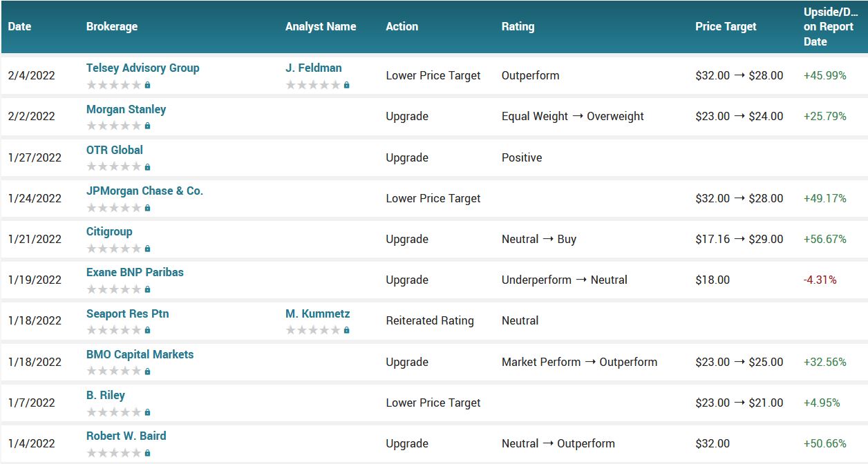
Task: Open analyst M. Kummetz profile
Action: coord(317,313)
